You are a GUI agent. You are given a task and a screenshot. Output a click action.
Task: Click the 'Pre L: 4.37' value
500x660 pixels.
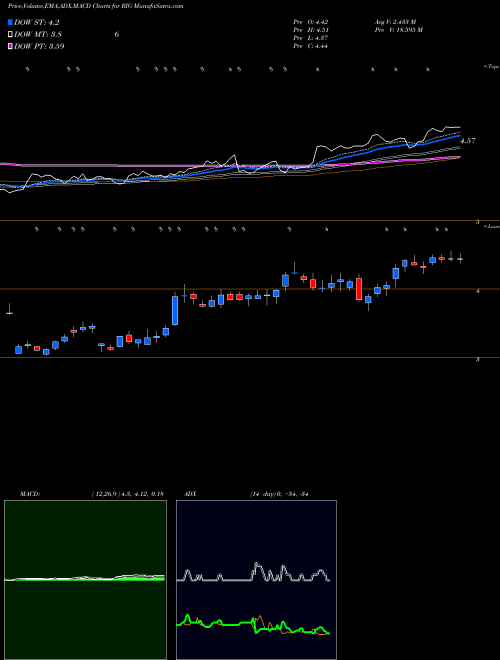[x=311, y=38]
